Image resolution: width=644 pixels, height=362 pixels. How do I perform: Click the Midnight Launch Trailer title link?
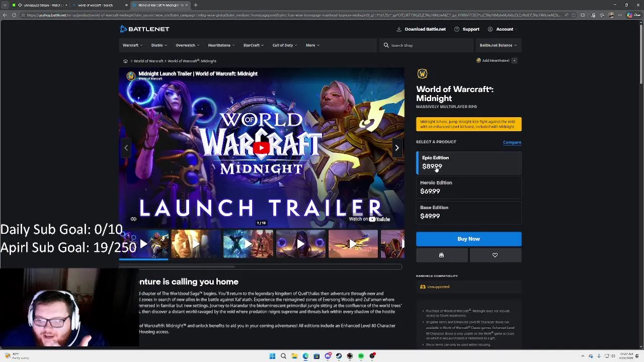pyautogui.click(x=198, y=73)
